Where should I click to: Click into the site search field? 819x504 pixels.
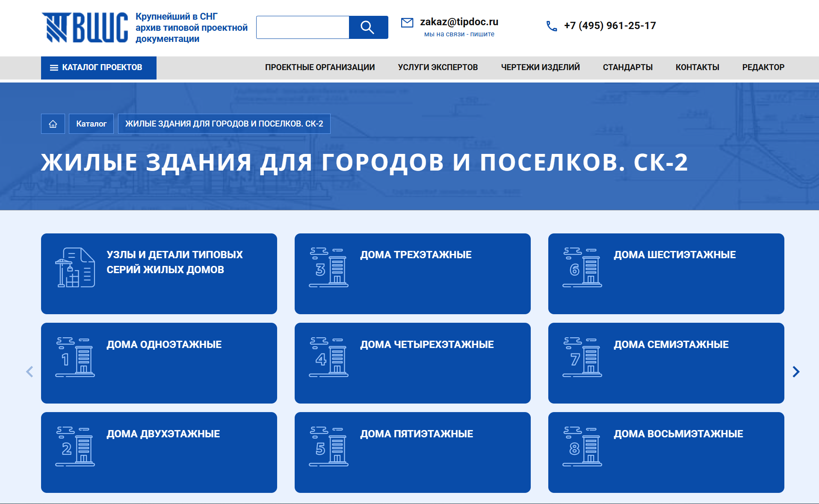303,27
